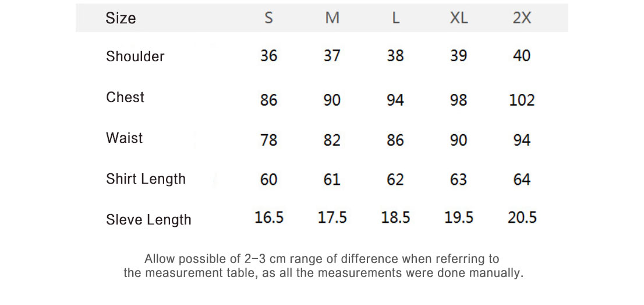Click the measurement difference note text
Image resolution: width=644 pixels, height=305 pixels.
pos(323,265)
